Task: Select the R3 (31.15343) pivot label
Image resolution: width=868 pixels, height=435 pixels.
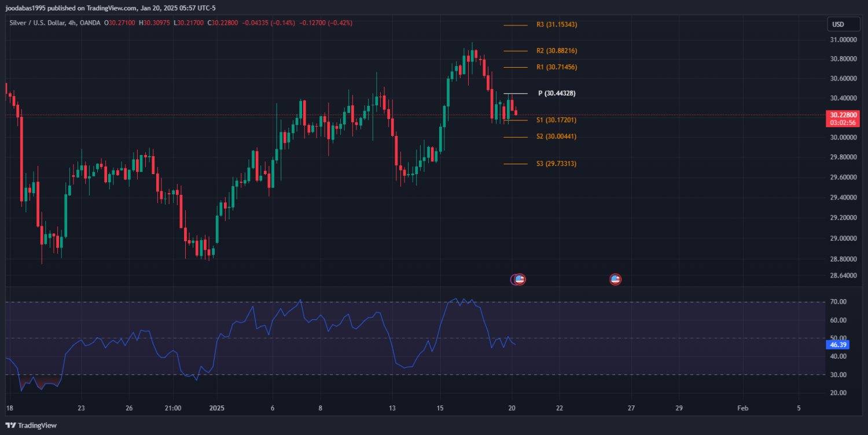Action: point(556,25)
